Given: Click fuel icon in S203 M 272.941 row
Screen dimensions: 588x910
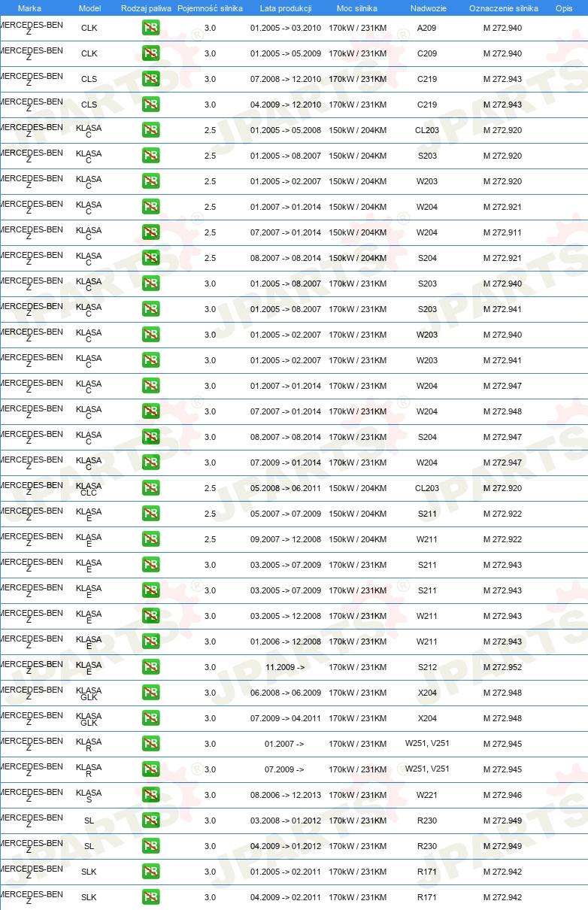Looking at the screenshot, I should click(150, 310).
